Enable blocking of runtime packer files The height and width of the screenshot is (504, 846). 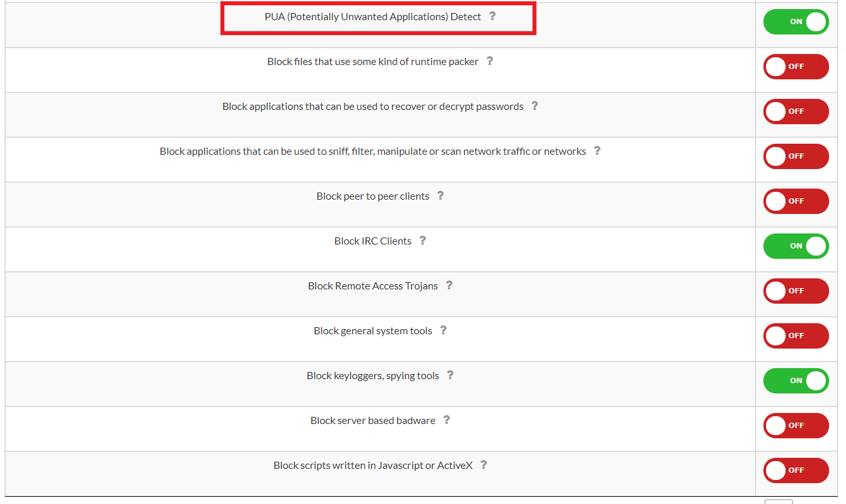coord(796,66)
